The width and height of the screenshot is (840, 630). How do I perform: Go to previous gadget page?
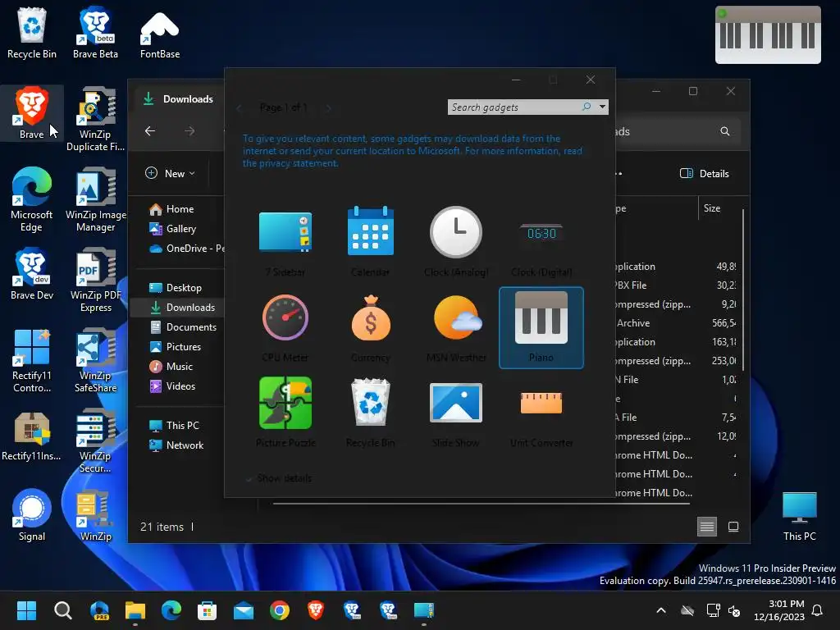pos(239,107)
